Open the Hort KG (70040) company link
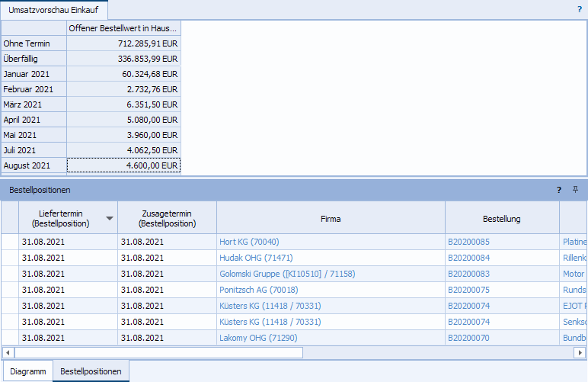This screenshot has height=382, width=588. tap(249, 242)
